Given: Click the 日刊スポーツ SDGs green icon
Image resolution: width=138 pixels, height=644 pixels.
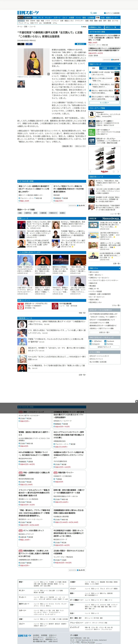Looking at the screenshot, I should click(x=92, y=132).
